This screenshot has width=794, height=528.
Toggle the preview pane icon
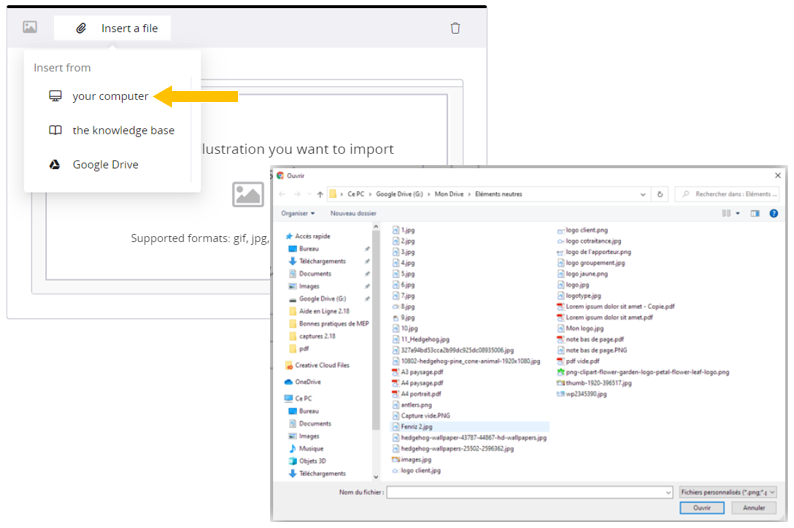756,213
